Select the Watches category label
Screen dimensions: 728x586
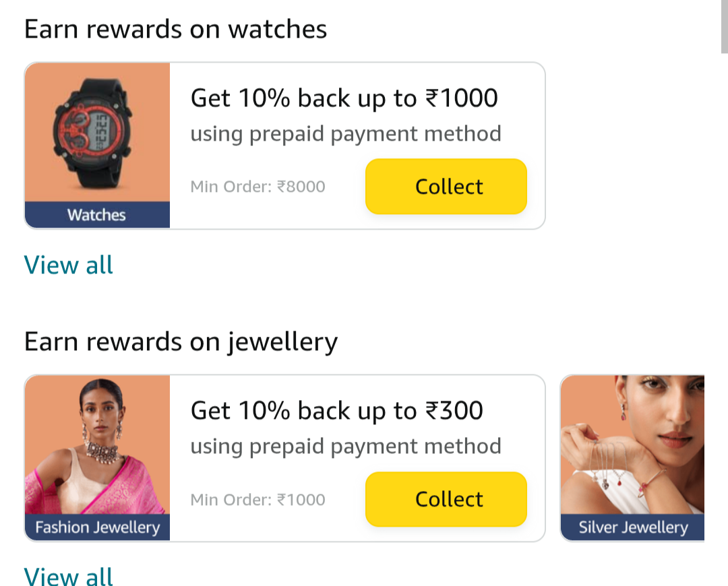tap(97, 215)
